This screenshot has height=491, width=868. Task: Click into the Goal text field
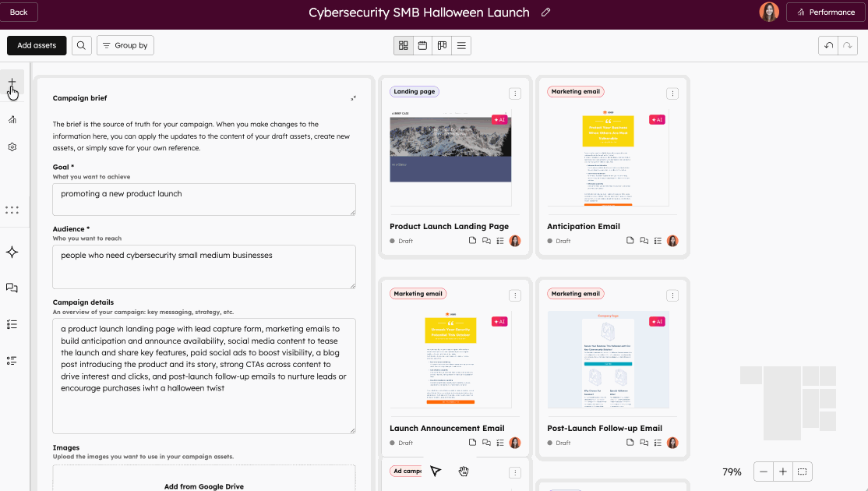click(204, 200)
